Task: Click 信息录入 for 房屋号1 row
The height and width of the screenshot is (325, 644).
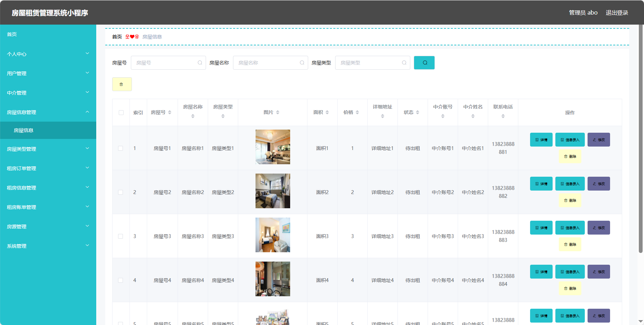Action: tap(570, 140)
